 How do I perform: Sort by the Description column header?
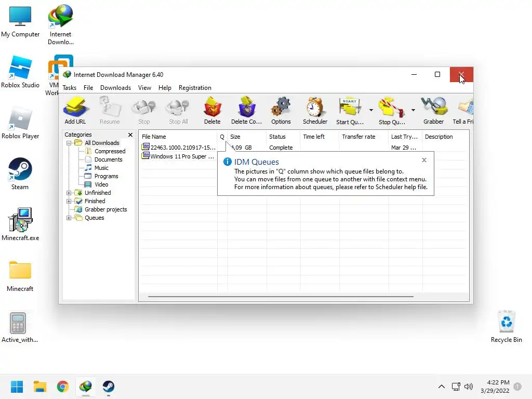[x=445, y=137]
